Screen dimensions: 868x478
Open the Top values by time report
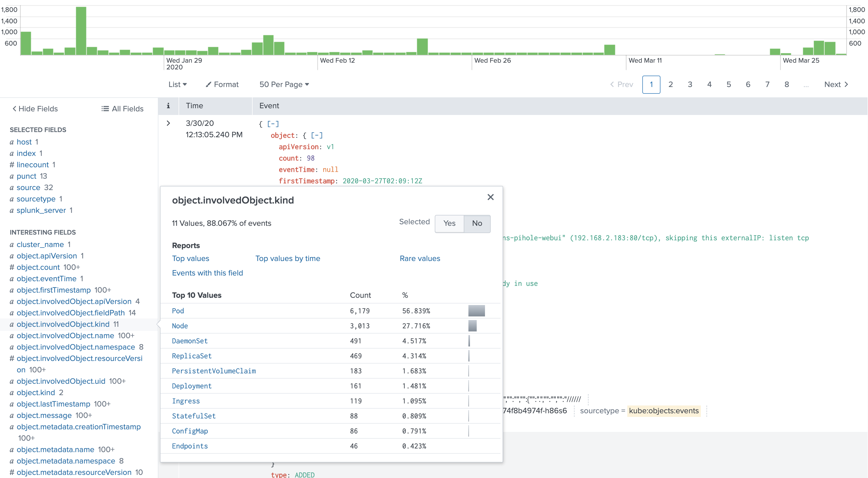(288, 259)
